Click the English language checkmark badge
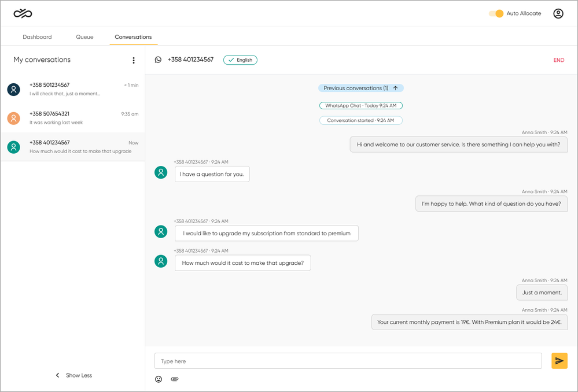578x392 pixels. coord(240,60)
